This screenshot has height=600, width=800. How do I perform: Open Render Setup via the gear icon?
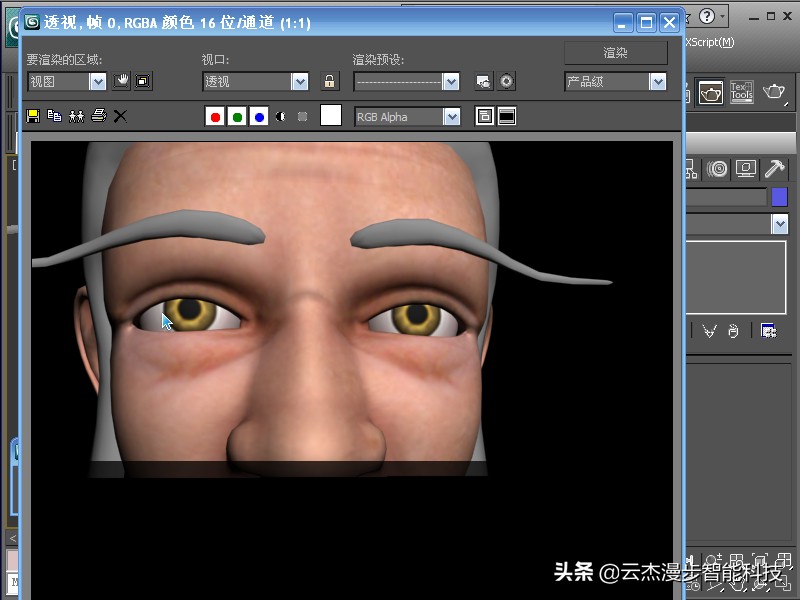(507, 82)
